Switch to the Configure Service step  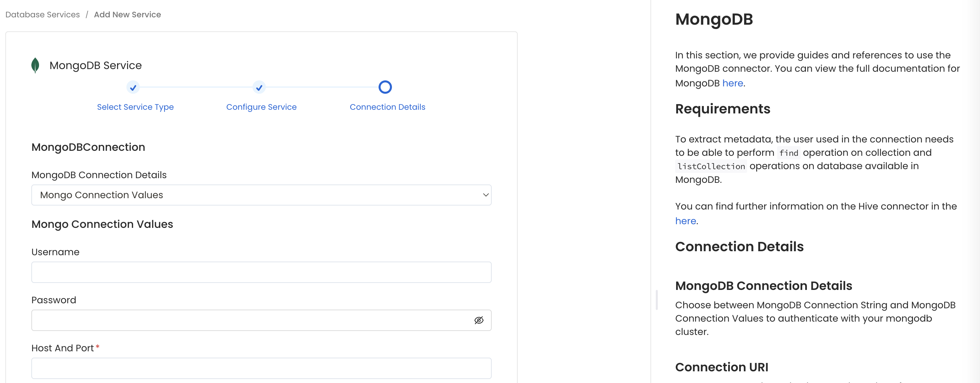point(261,107)
